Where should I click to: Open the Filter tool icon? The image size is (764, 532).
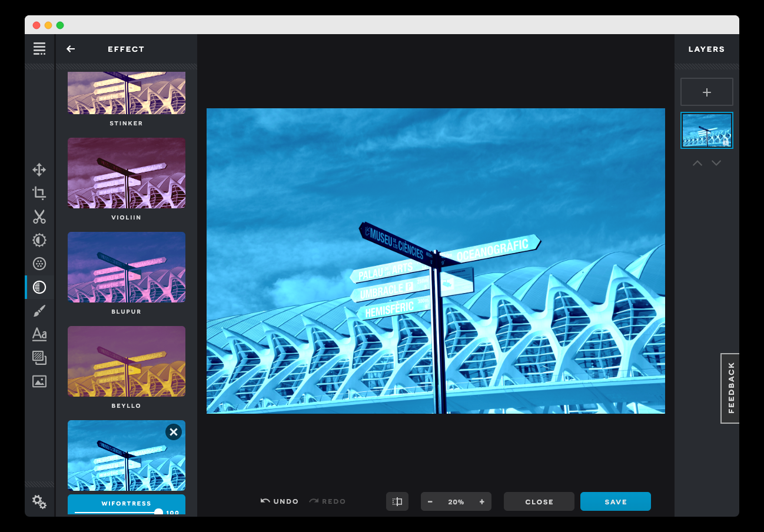click(x=39, y=264)
